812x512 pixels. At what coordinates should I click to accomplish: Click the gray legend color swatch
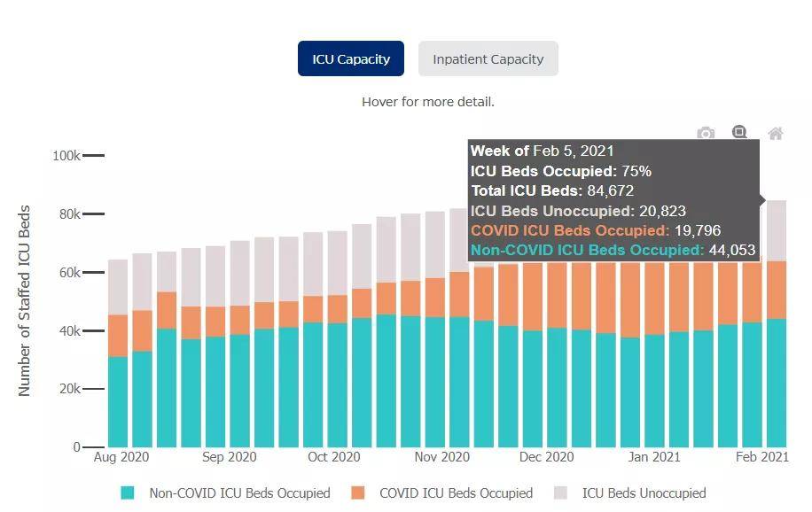[560, 493]
